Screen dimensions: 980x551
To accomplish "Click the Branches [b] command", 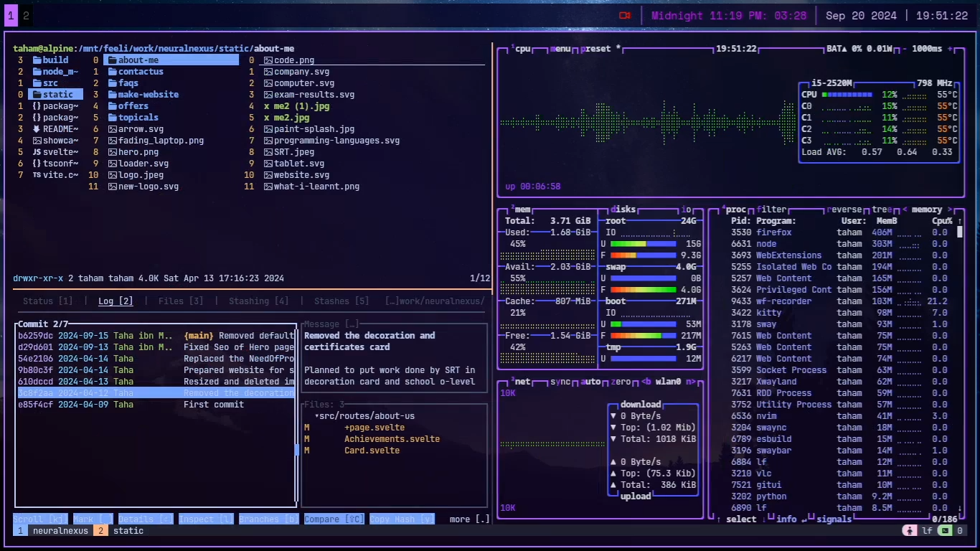I will [268, 519].
